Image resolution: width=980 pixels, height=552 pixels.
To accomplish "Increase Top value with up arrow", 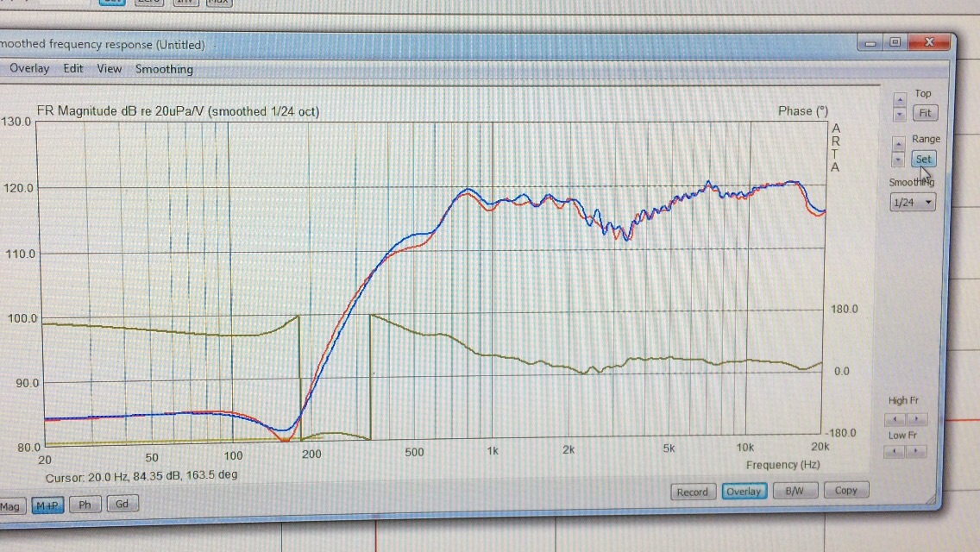I will (900, 99).
